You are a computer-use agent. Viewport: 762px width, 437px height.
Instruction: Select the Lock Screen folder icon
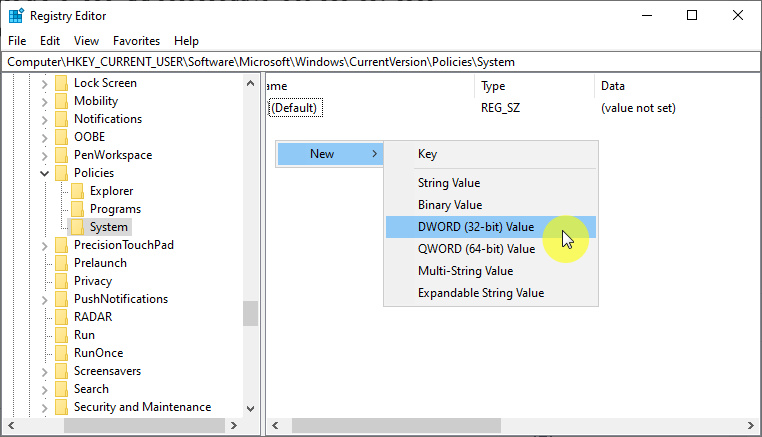pos(62,83)
